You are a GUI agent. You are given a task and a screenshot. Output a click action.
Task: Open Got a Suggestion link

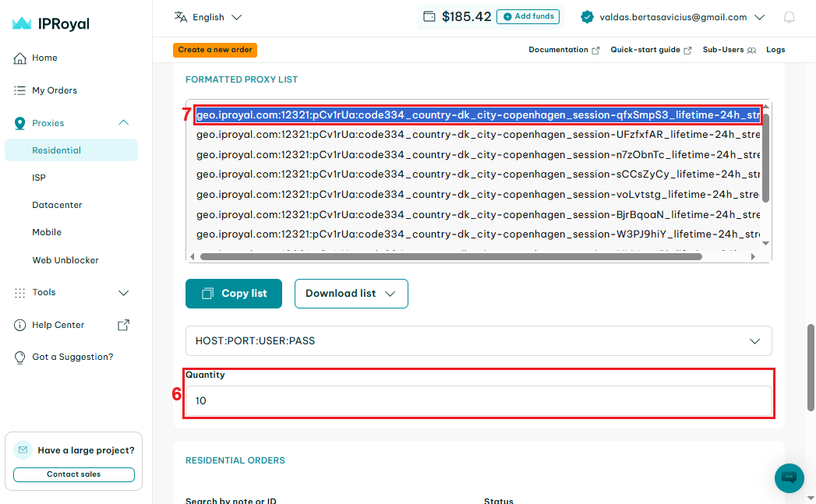pos(72,358)
